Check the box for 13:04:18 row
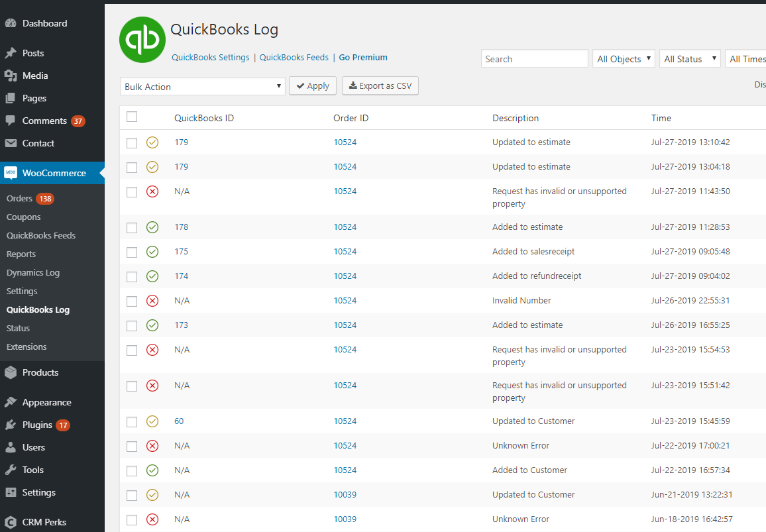Image resolution: width=766 pixels, height=532 pixels. pyautogui.click(x=132, y=168)
